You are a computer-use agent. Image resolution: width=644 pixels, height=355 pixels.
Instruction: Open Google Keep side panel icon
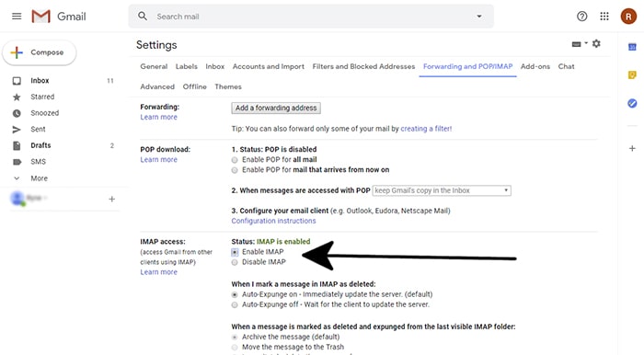tap(632, 75)
